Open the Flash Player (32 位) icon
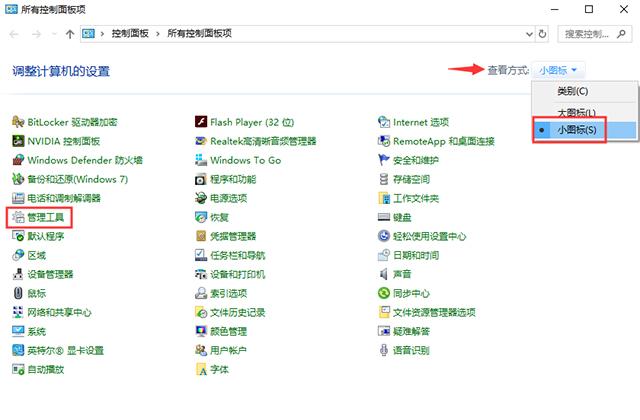Viewport: 640px width, 420px height. tap(201, 122)
